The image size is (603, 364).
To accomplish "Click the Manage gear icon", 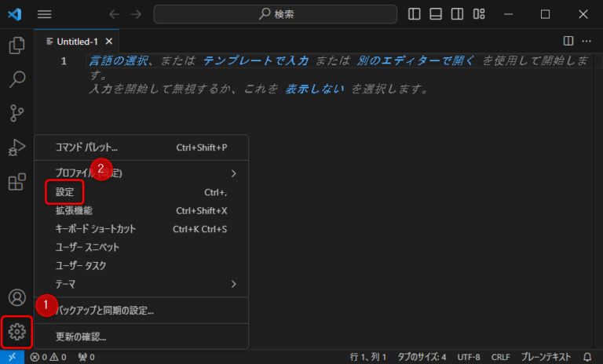I will pos(16,332).
